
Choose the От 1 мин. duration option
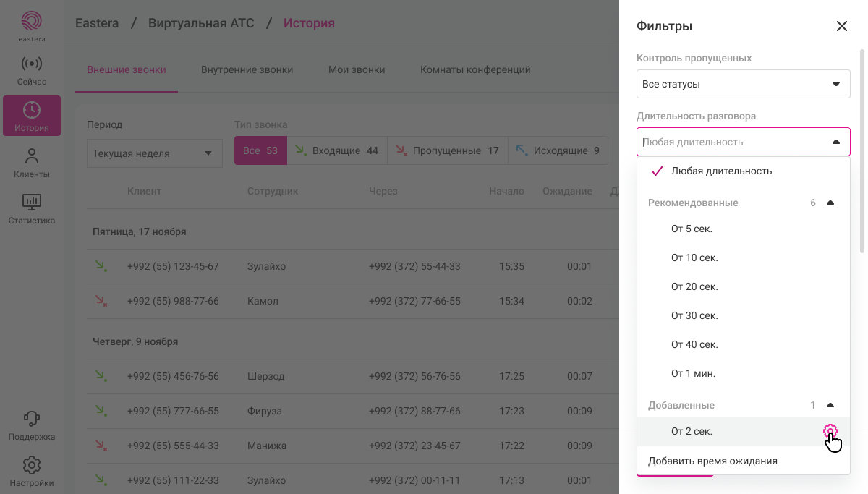[x=693, y=374]
